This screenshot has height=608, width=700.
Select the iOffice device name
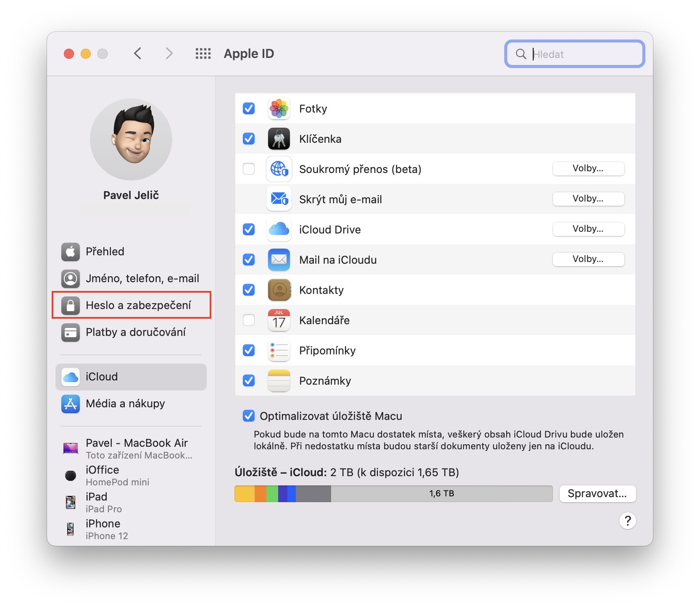point(103,470)
